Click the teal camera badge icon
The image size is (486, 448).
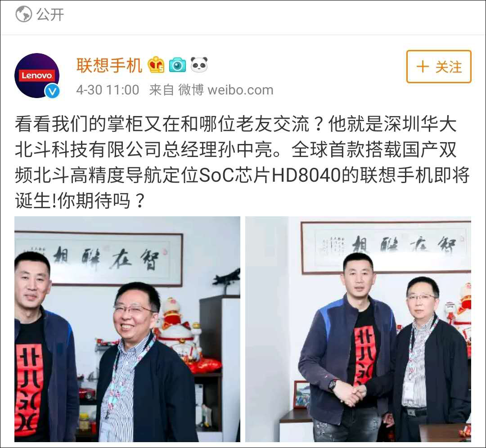[177, 65]
